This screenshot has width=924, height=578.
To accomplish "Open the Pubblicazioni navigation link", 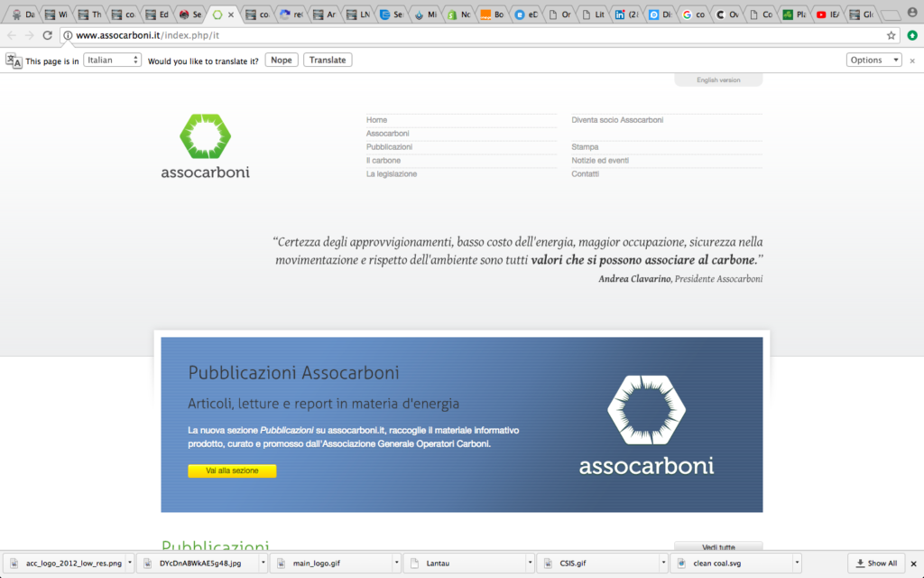I will [389, 147].
